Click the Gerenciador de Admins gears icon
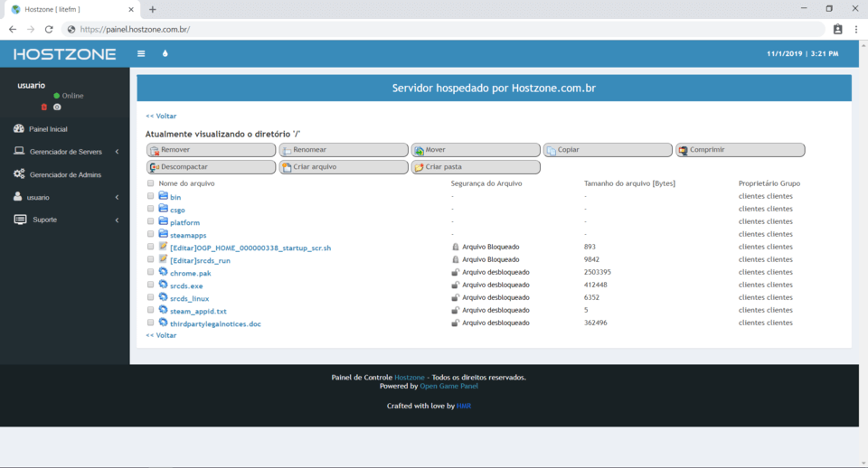The height and width of the screenshot is (468, 868). (19, 173)
